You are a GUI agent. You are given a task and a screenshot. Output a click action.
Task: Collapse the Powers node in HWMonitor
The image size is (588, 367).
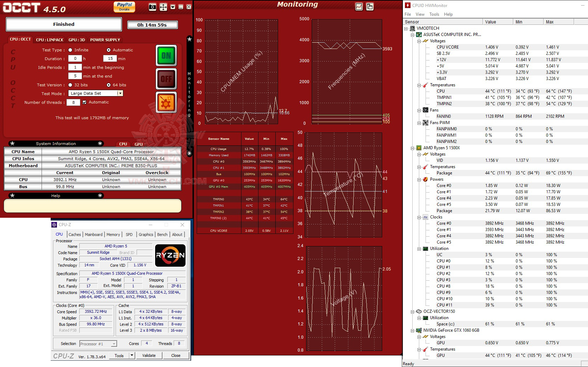pyautogui.click(x=419, y=179)
